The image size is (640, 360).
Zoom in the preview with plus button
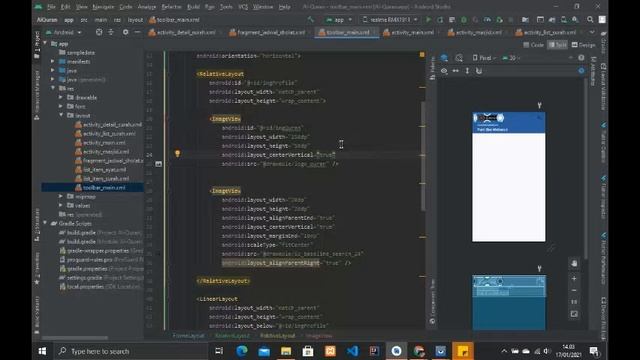[x=574, y=278]
